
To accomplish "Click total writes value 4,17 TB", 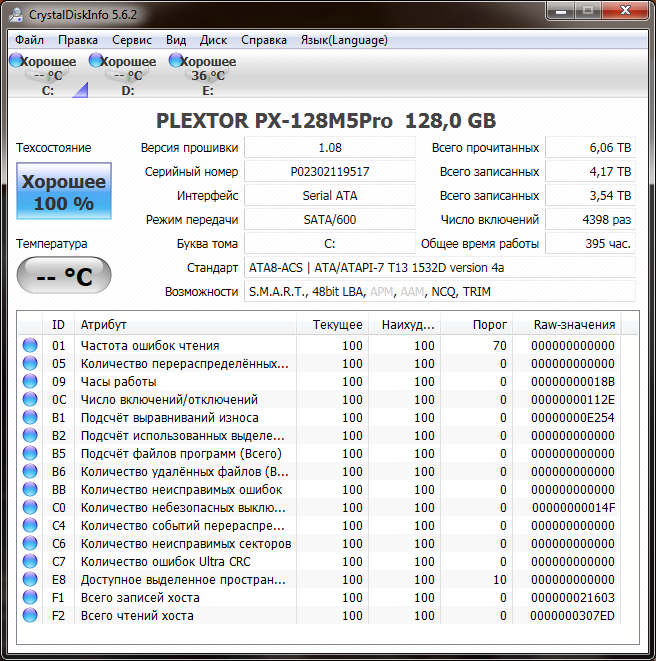I will click(590, 172).
